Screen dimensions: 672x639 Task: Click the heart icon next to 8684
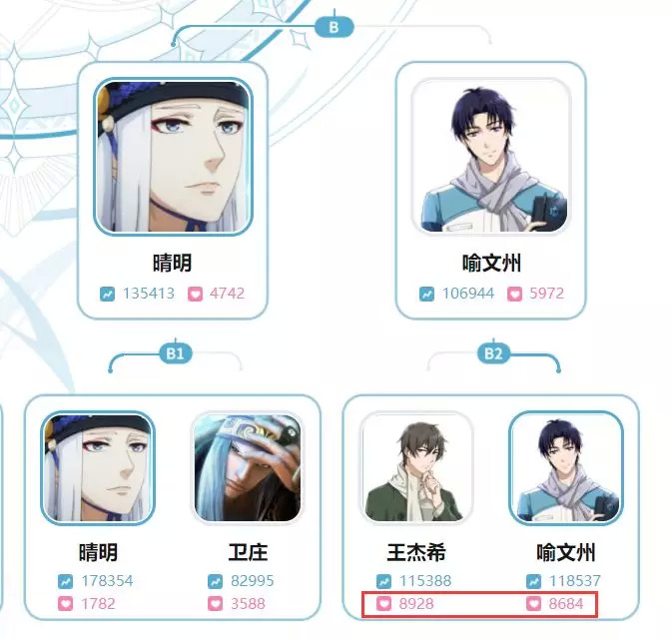pyautogui.click(x=533, y=604)
